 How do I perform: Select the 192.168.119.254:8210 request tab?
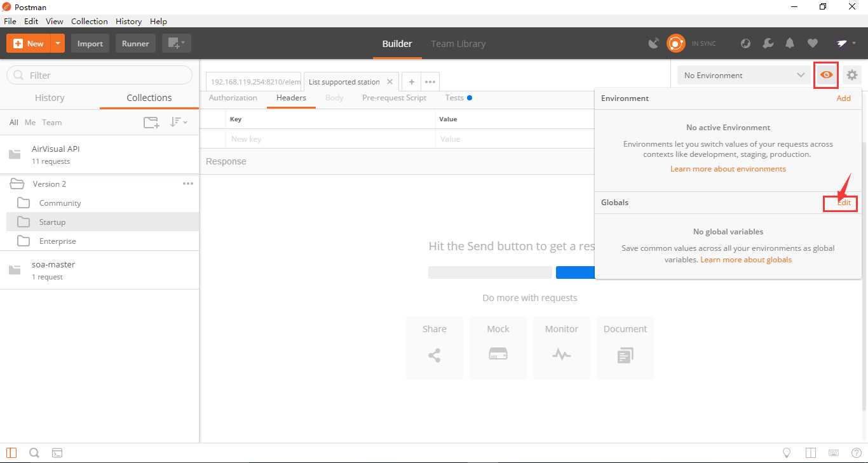tap(255, 82)
